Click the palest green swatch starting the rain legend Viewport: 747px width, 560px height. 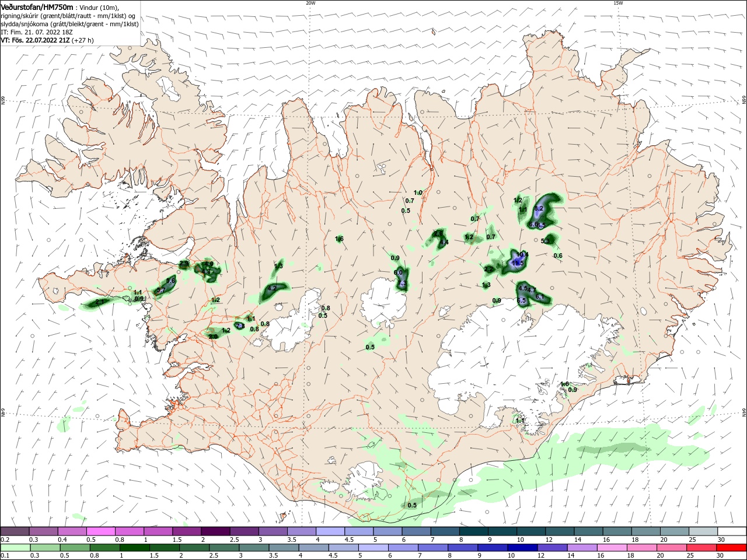(x=15, y=548)
